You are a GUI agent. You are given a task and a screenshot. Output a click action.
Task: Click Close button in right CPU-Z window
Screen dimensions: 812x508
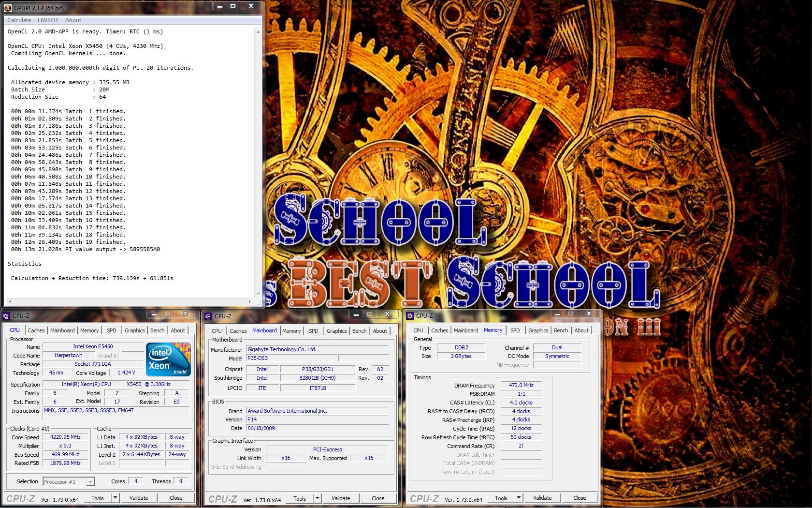point(580,498)
